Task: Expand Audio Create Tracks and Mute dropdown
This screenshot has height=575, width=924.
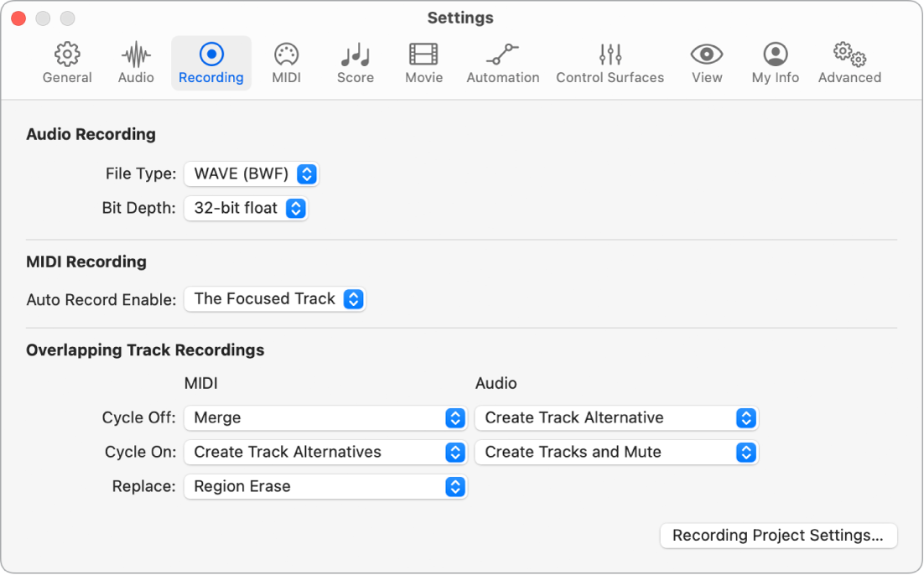Action: pos(616,453)
